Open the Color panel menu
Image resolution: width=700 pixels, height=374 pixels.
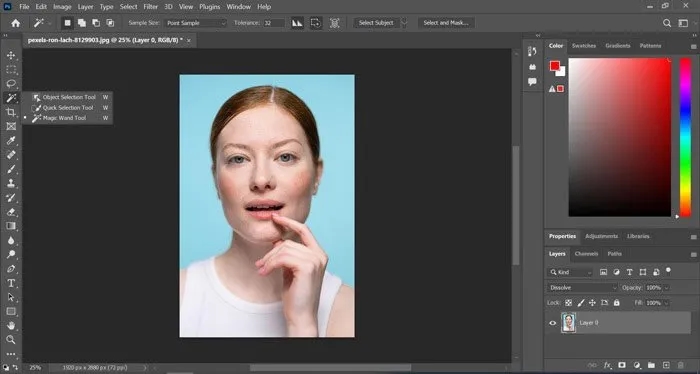point(693,46)
